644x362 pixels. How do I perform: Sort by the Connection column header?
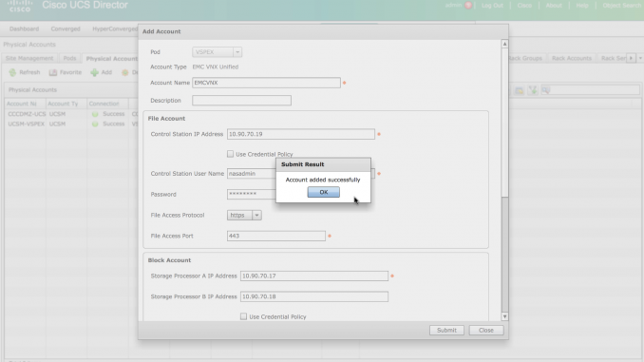[x=107, y=104]
